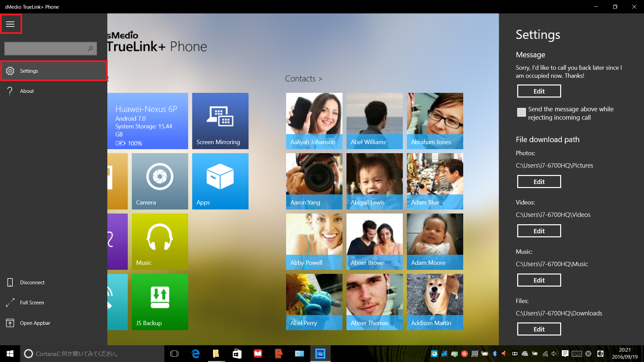Edit the Photos download path
The width and height of the screenshot is (644, 362).
539,182
